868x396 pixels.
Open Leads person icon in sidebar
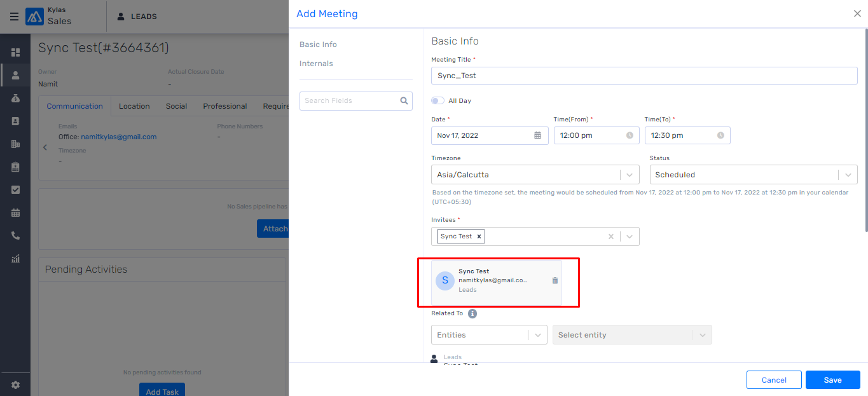tap(15, 75)
